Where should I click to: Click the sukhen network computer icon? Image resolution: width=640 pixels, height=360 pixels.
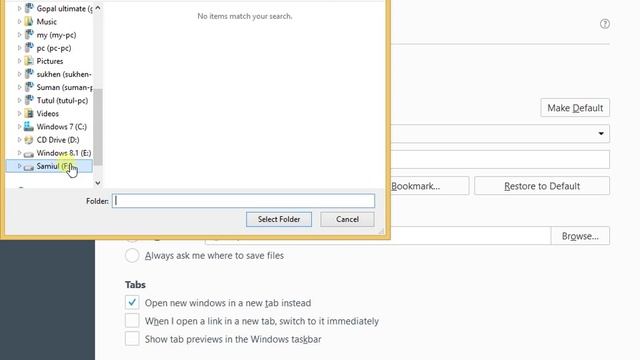point(29,74)
